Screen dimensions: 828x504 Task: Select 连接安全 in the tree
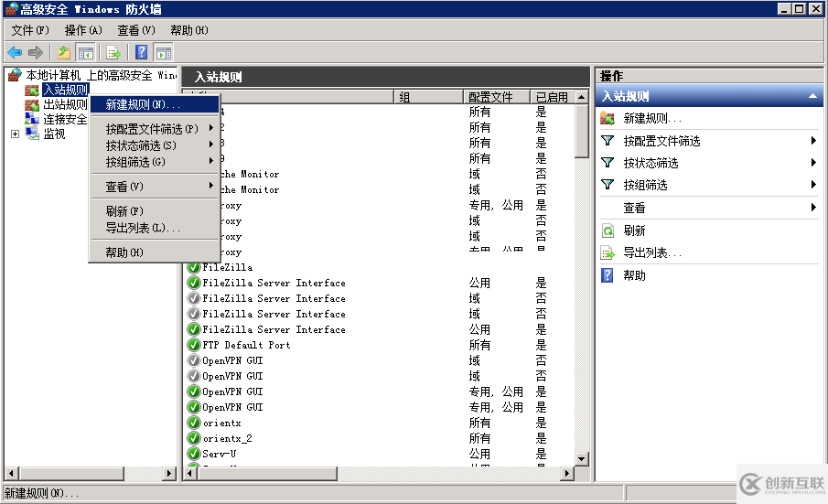tap(65, 119)
